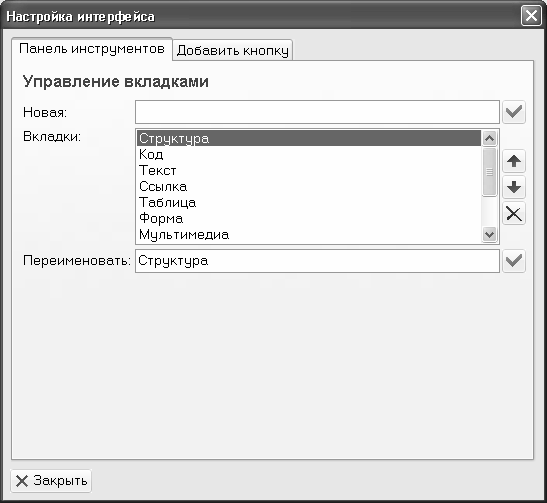Apply rename with checkmark beside Переименовать field
547x503 pixels.
tap(514, 261)
